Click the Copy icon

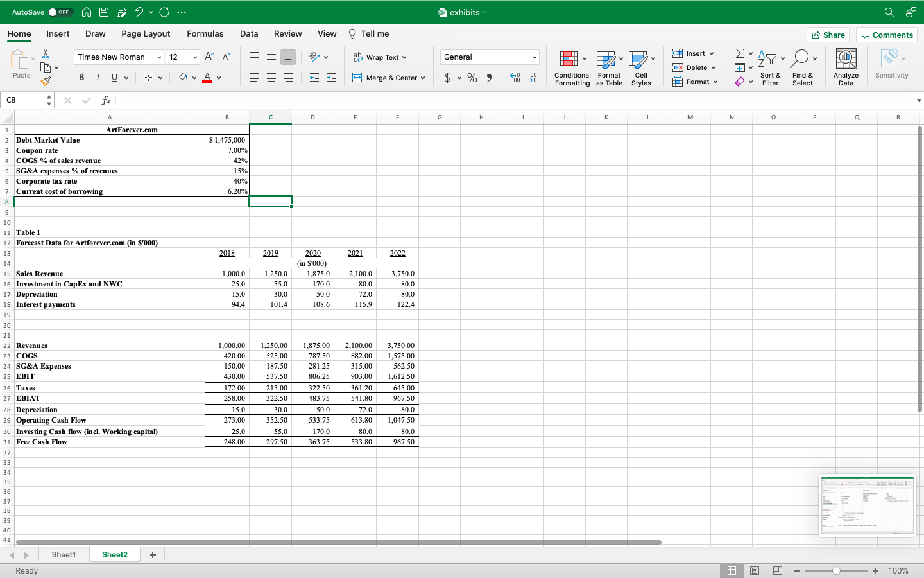[x=46, y=67]
